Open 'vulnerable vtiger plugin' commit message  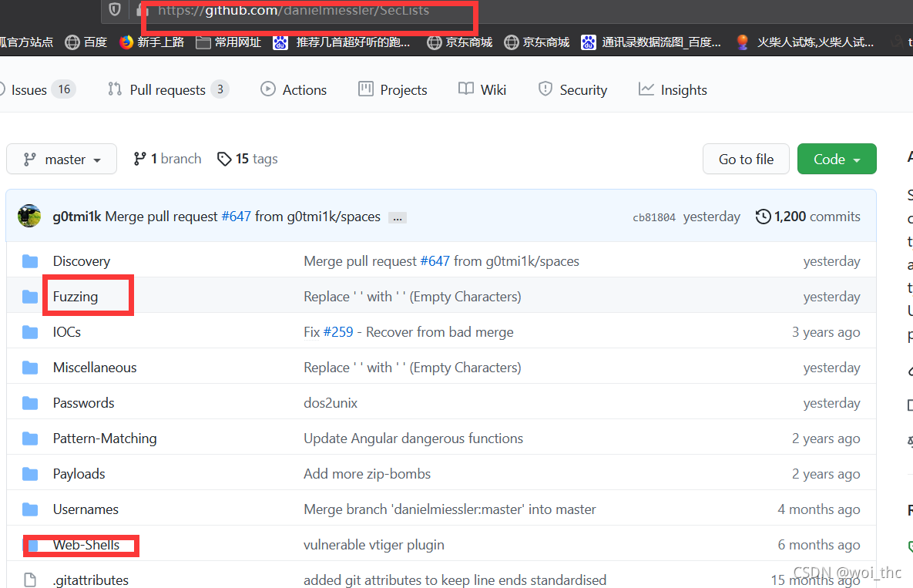pos(374,545)
